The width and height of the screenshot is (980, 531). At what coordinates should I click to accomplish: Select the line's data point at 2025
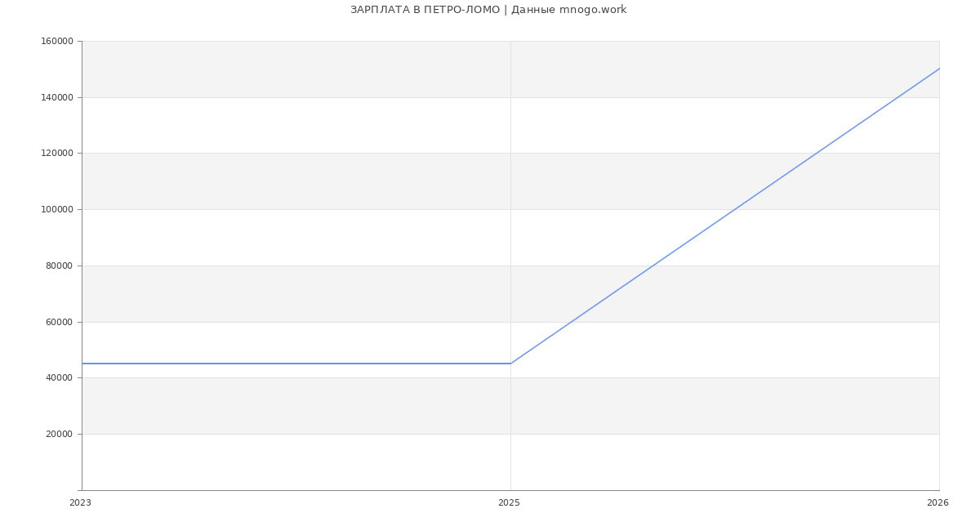[510, 364]
